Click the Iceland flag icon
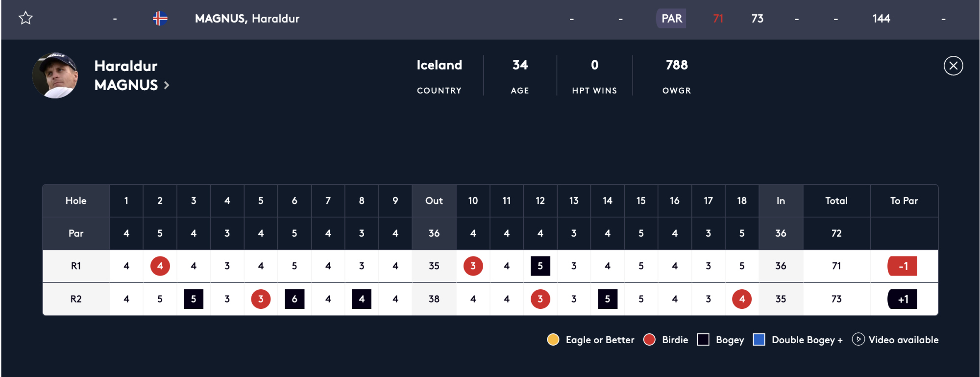This screenshot has height=377, width=980. tap(160, 19)
